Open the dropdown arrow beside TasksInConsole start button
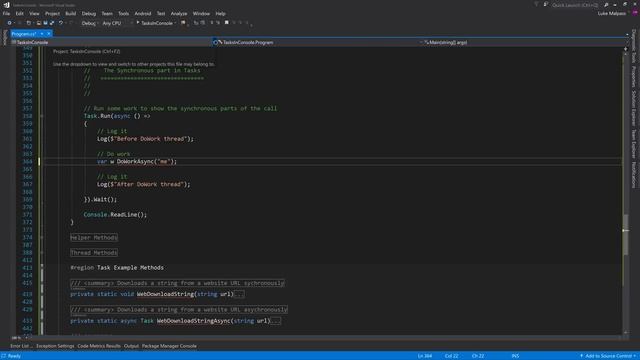The width and height of the screenshot is (640, 360). click(175, 23)
